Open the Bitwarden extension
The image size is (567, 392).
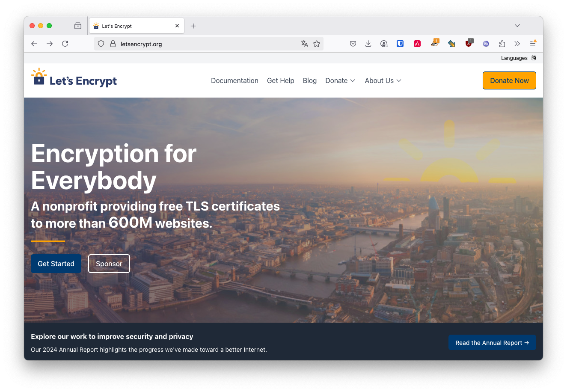point(400,44)
